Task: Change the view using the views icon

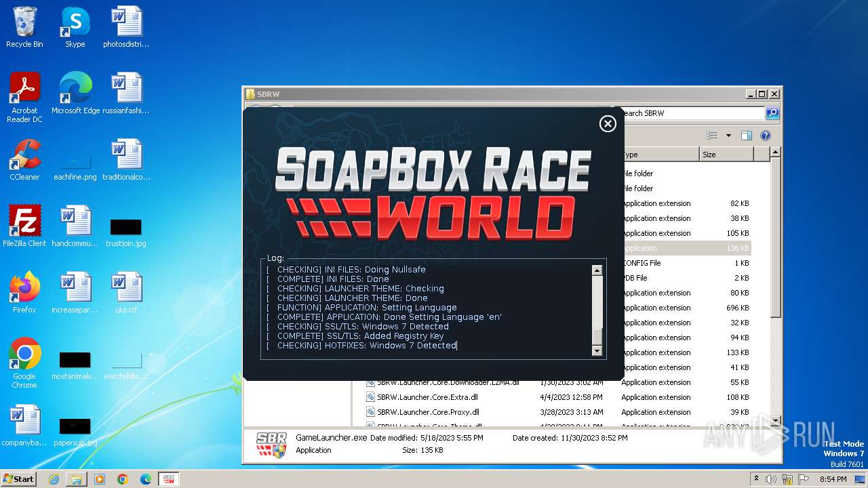Action: 712,136
